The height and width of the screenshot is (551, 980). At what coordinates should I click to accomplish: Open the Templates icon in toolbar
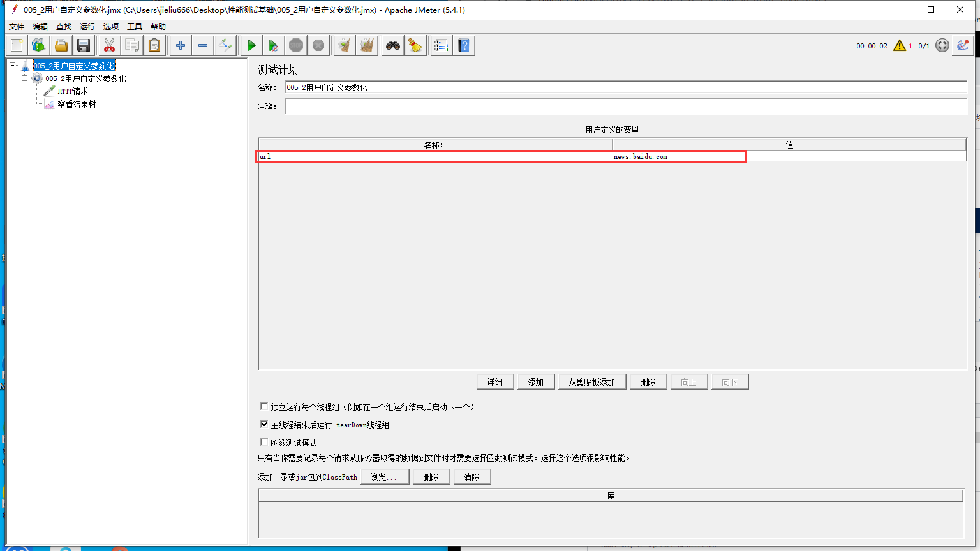point(39,45)
